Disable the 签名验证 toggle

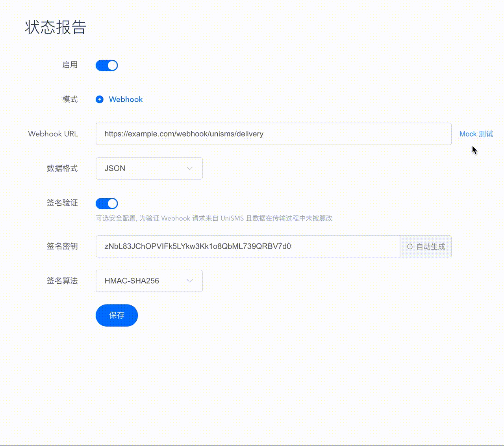tap(107, 203)
